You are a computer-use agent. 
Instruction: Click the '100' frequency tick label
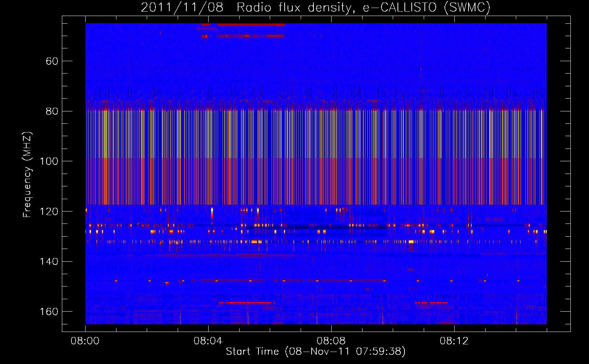[49, 161]
